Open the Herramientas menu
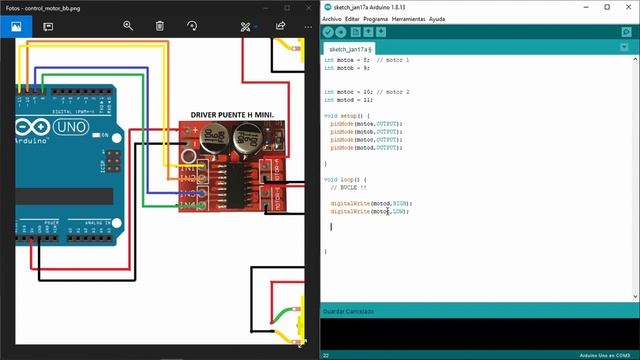 (409, 19)
